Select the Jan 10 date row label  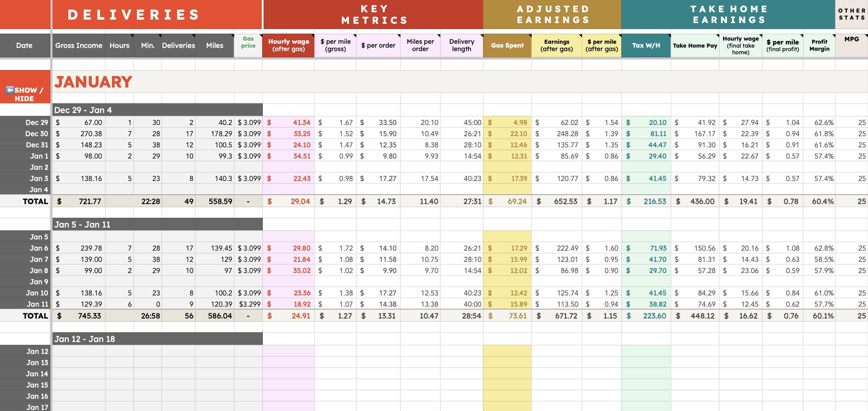tap(25, 293)
